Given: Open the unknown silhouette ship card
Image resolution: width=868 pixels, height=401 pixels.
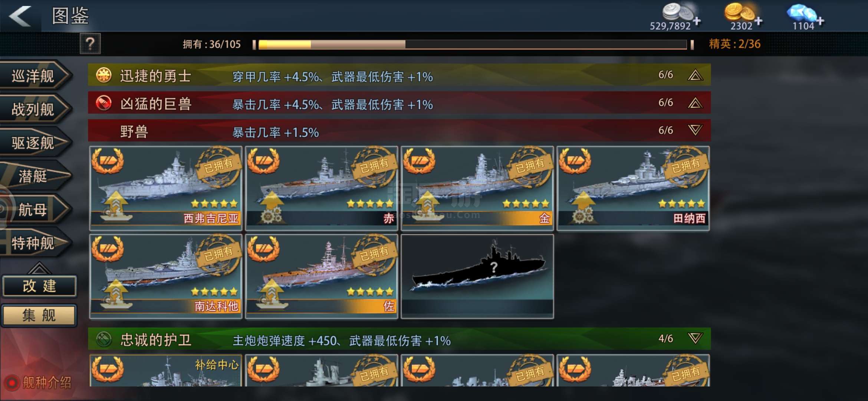Looking at the screenshot, I should click(x=477, y=276).
